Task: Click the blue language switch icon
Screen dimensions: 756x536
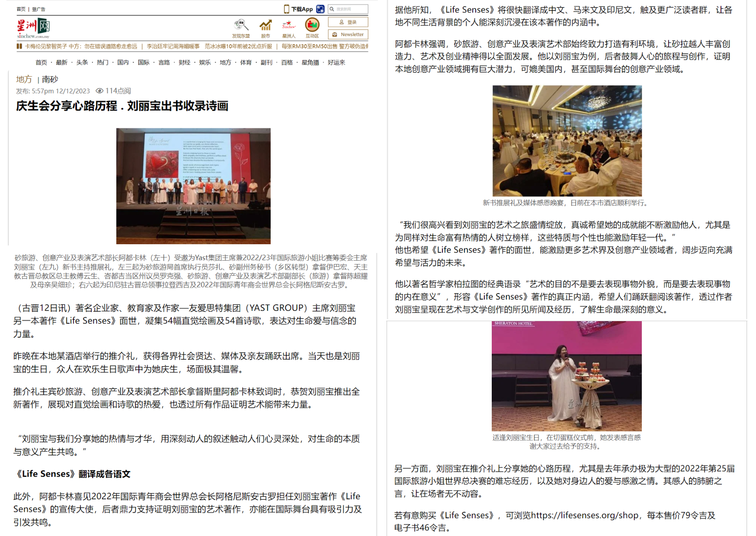Action: (320, 9)
